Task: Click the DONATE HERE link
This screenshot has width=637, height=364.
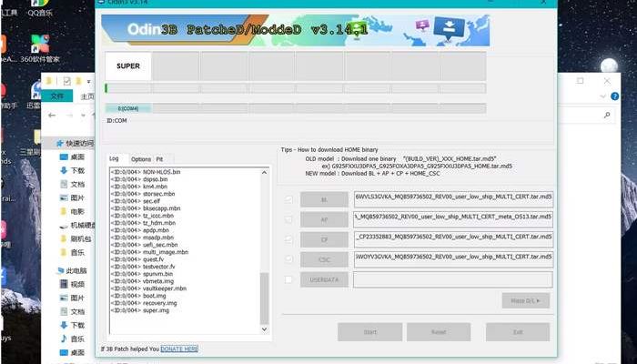Action: [179, 349]
